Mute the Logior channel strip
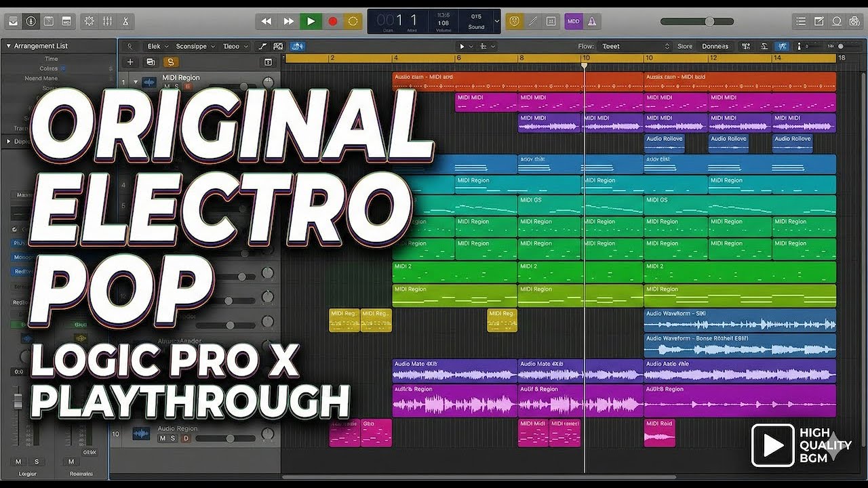Image resolution: width=868 pixels, height=488 pixels. point(17,462)
